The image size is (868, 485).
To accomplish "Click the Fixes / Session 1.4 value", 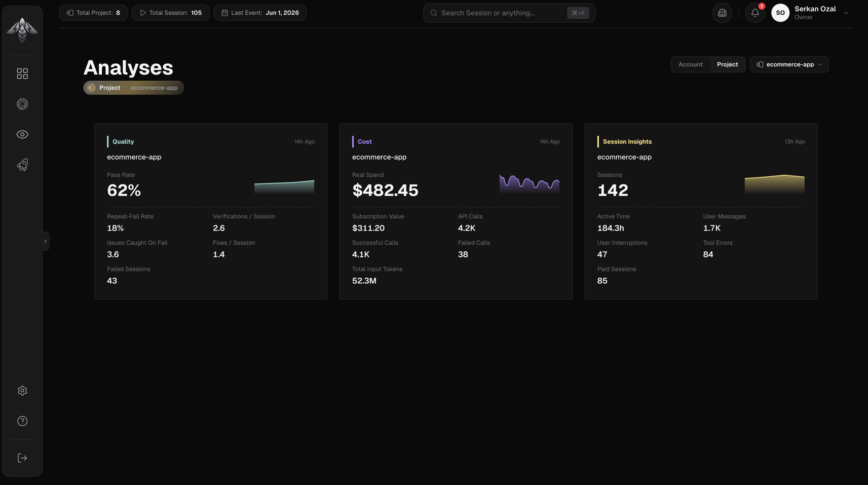I will click(219, 254).
